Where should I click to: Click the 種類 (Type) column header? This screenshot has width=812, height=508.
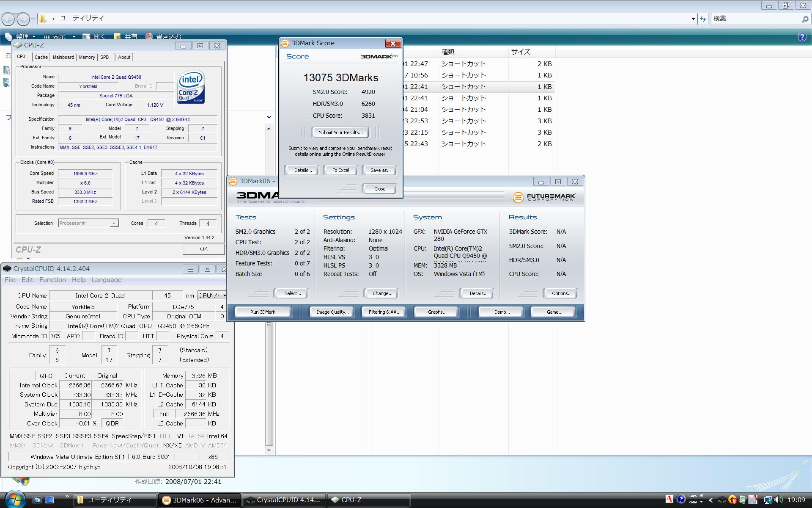[x=473, y=52]
